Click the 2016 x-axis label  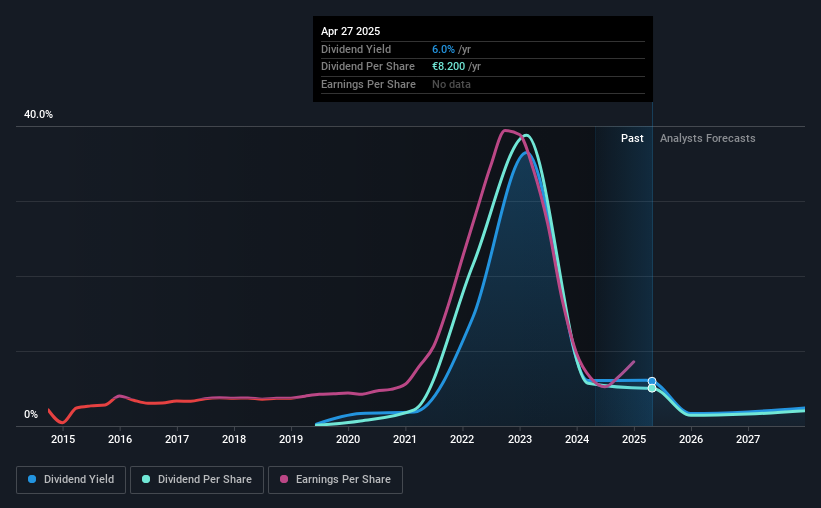(x=120, y=439)
